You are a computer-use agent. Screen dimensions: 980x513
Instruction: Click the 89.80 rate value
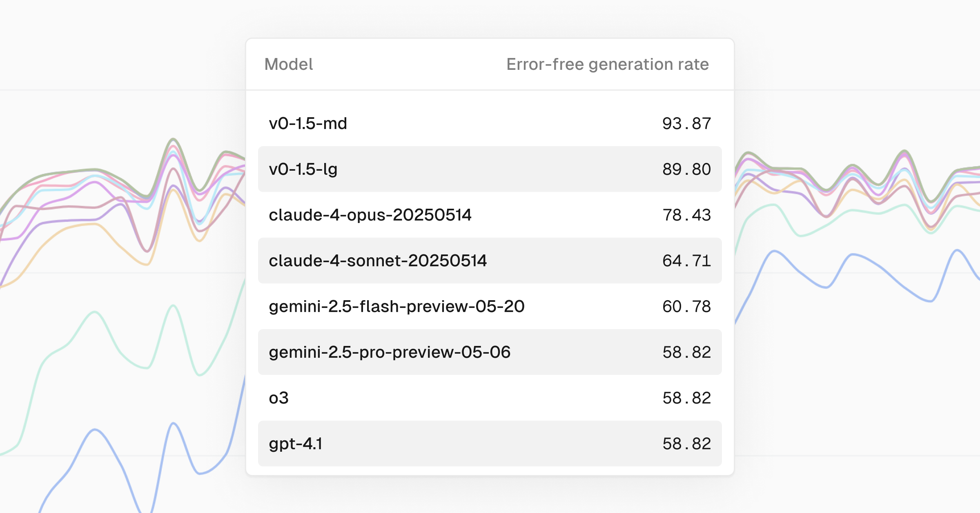(x=686, y=169)
